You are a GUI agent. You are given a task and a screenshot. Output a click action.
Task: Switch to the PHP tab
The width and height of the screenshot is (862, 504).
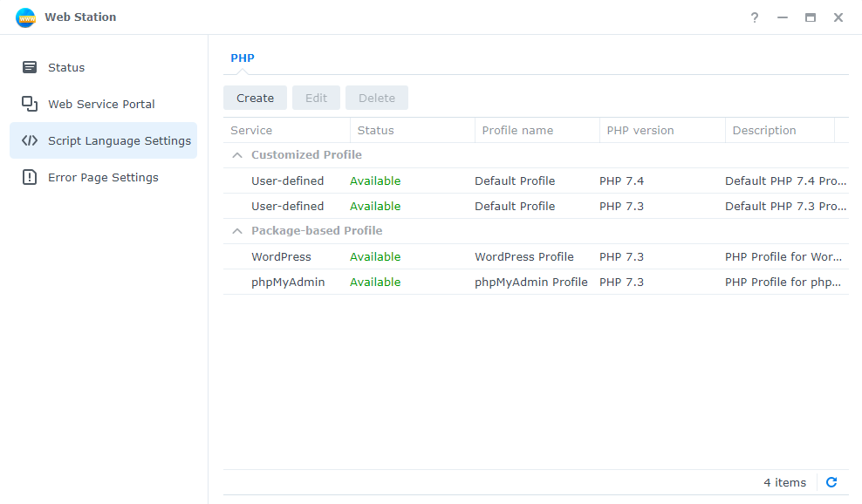(243, 58)
